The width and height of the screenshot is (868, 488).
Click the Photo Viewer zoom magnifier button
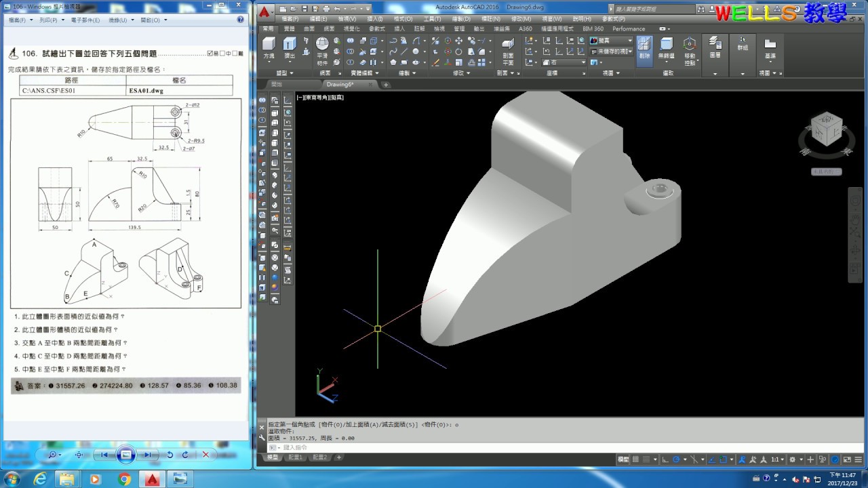coord(53,455)
